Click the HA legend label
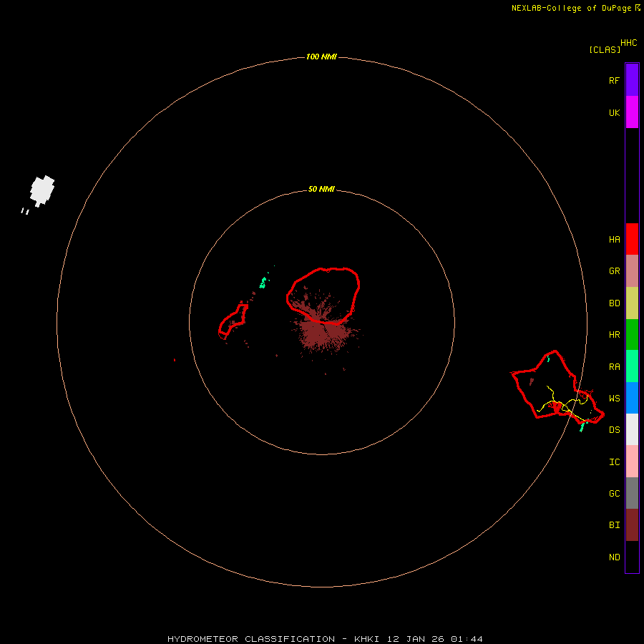This screenshot has height=644, width=644. point(614,240)
